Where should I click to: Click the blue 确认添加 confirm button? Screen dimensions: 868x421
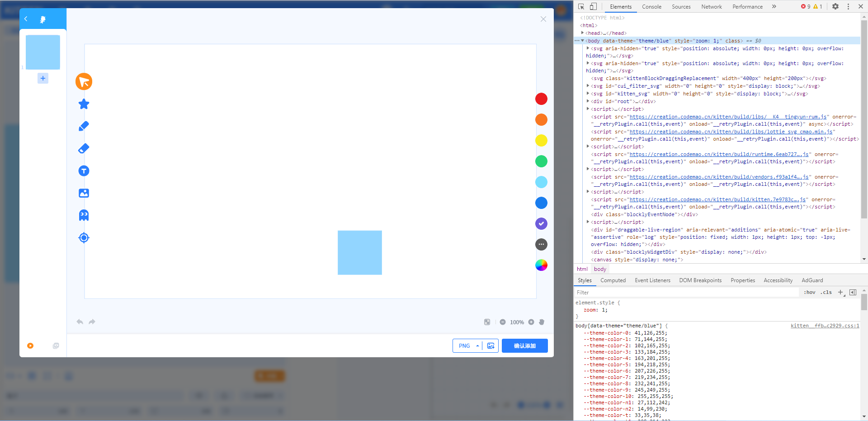point(525,346)
